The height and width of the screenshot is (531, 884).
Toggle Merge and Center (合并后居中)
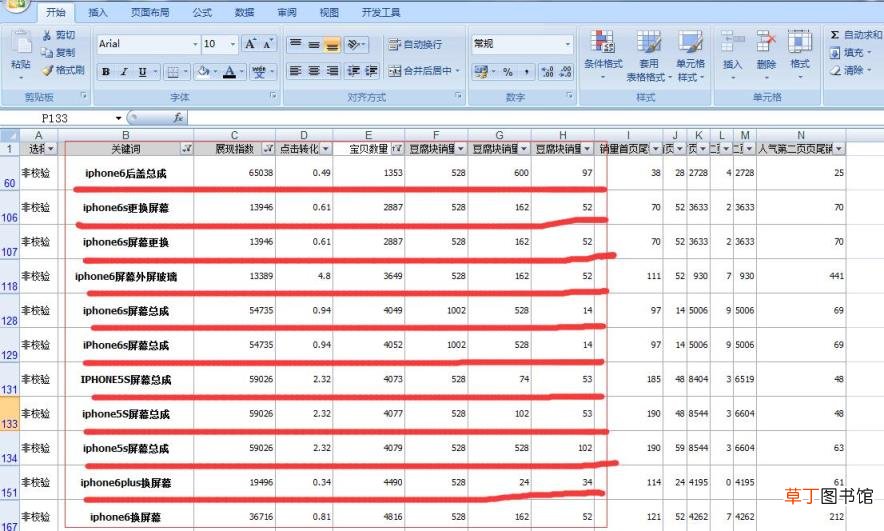(421, 71)
